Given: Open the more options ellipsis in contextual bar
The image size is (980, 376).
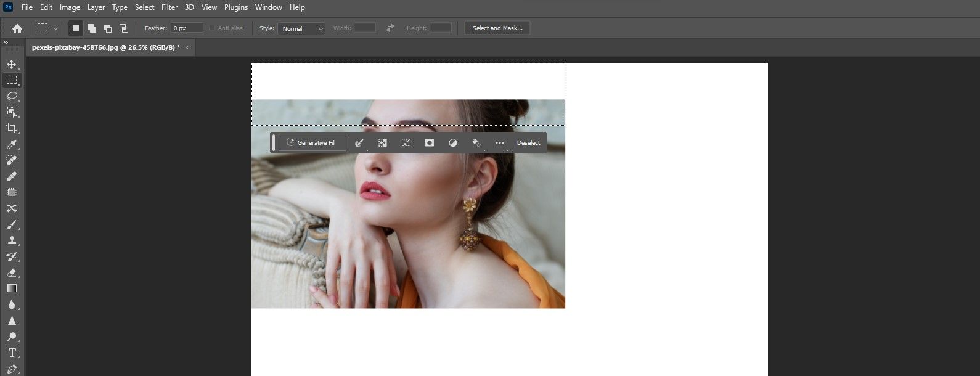Looking at the screenshot, I should tap(500, 142).
